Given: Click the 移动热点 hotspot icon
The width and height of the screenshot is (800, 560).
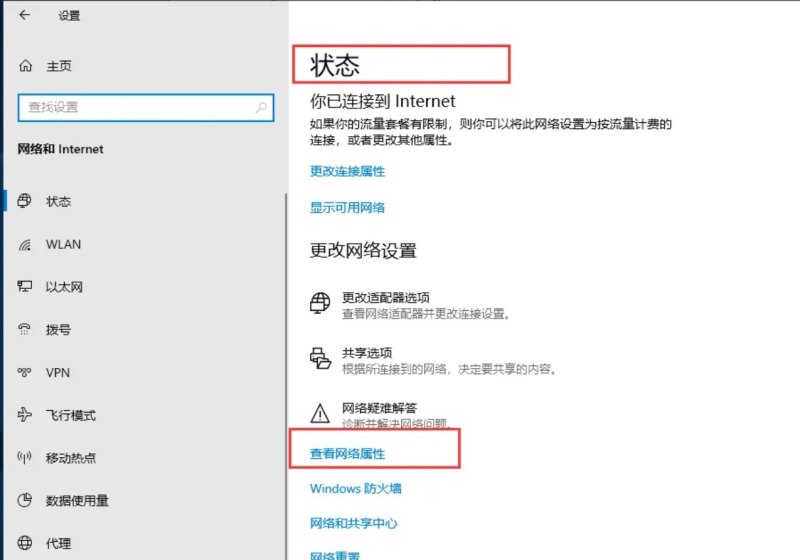Looking at the screenshot, I should pos(24,457).
